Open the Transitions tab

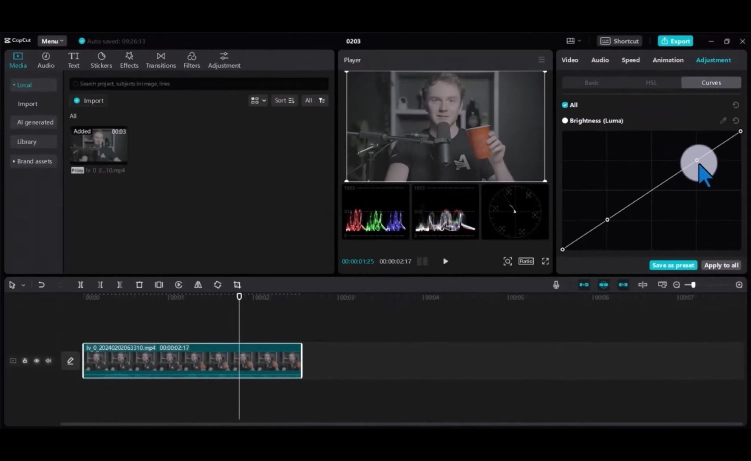click(x=160, y=60)
